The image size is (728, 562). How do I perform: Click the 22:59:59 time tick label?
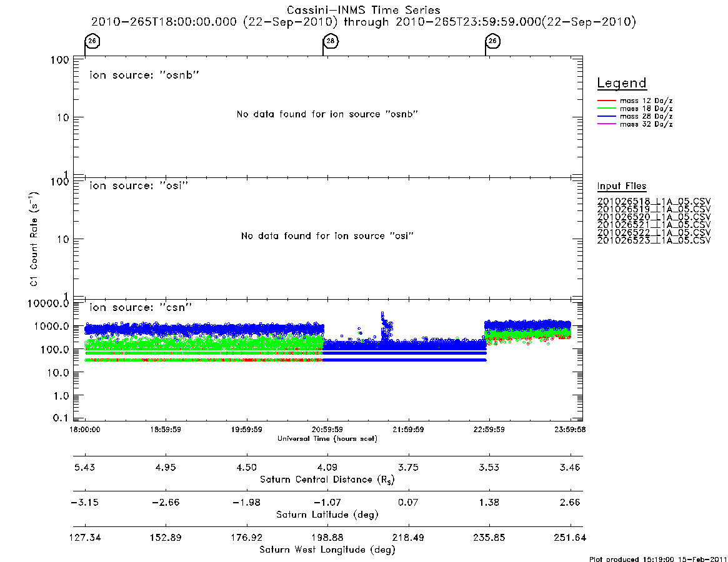point(489,430)
